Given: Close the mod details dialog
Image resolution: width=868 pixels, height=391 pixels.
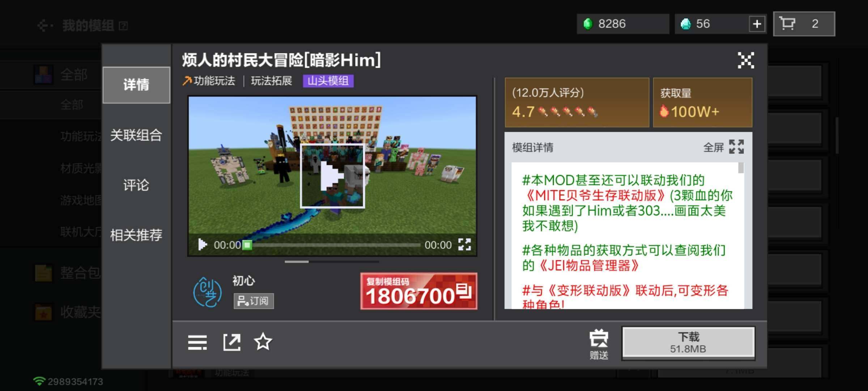Looking at the screenshot, I should (746, 60).
